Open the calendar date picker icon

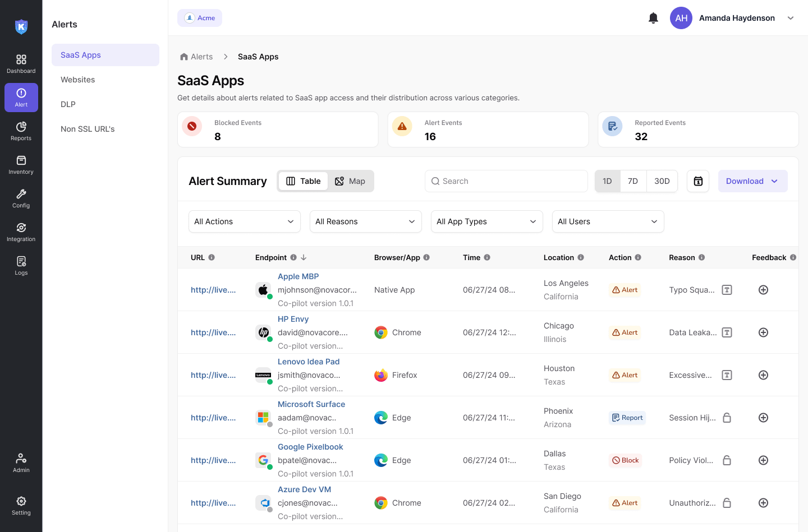pyautogui.click(x=698, y=181)
